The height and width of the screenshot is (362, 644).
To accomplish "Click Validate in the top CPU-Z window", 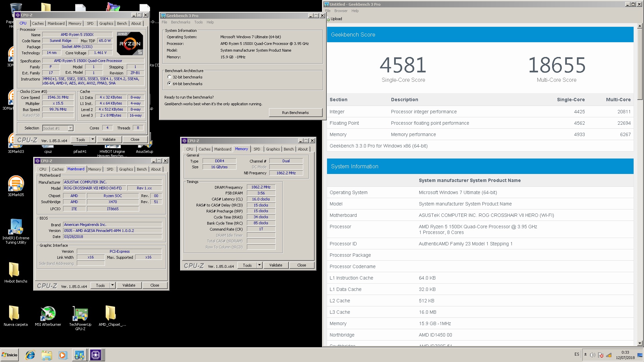I will pyautogui.click(x=109, y=139).
